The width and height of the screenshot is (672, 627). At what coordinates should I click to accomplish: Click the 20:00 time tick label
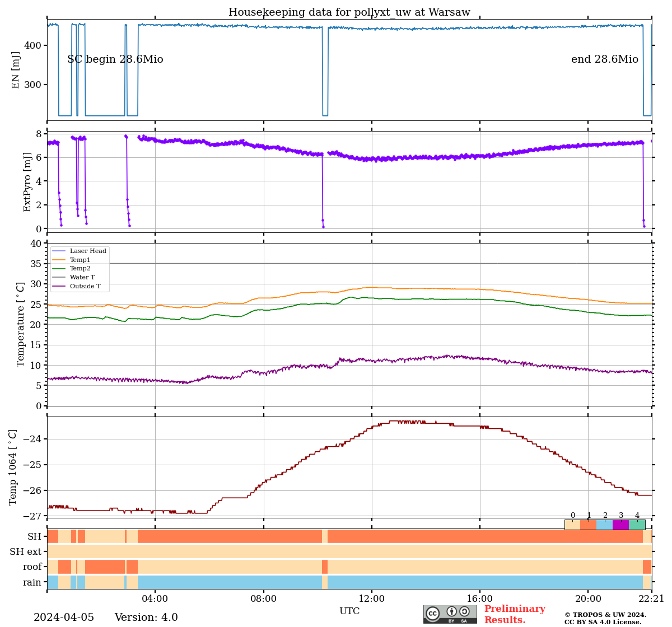tap(588, 599)
